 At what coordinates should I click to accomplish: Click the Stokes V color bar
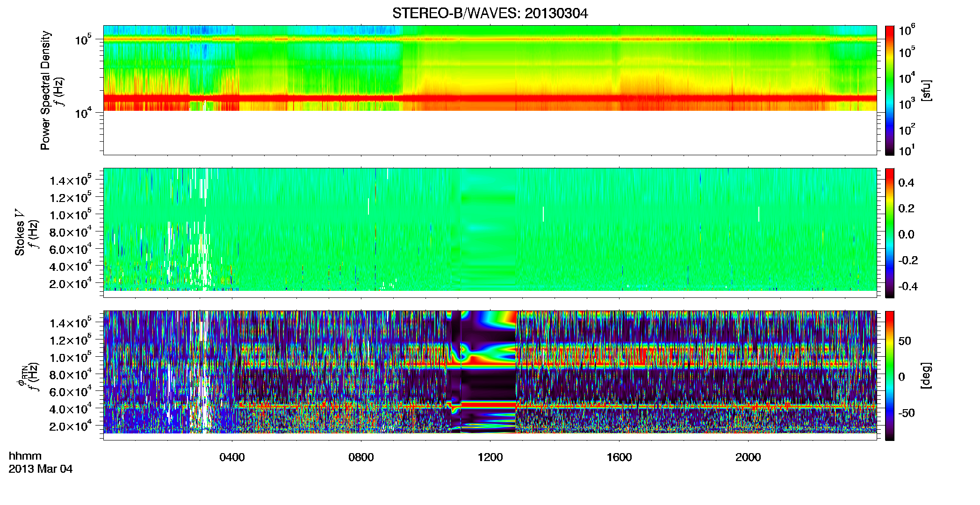(890, 233)
